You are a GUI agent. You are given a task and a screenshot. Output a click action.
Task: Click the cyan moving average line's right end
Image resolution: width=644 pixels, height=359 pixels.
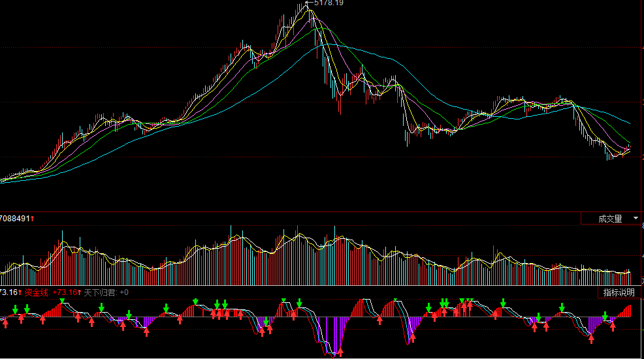click(x=629, y=123)
